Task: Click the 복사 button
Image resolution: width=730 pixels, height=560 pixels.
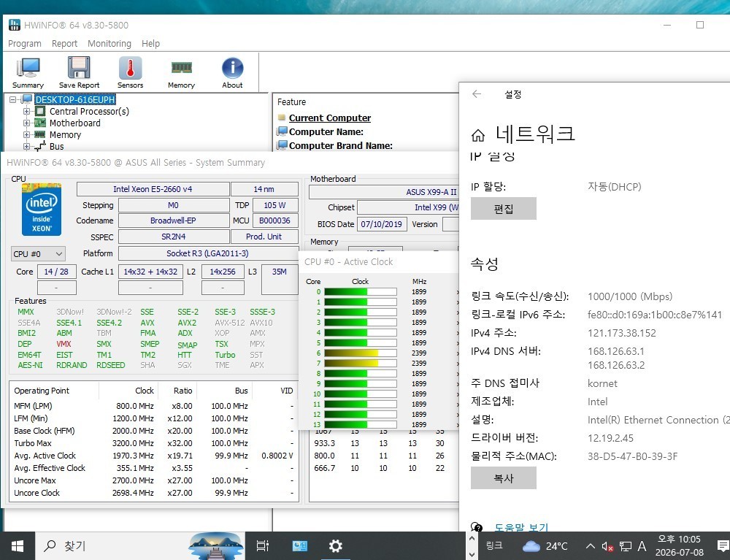Action: (503, 478)
